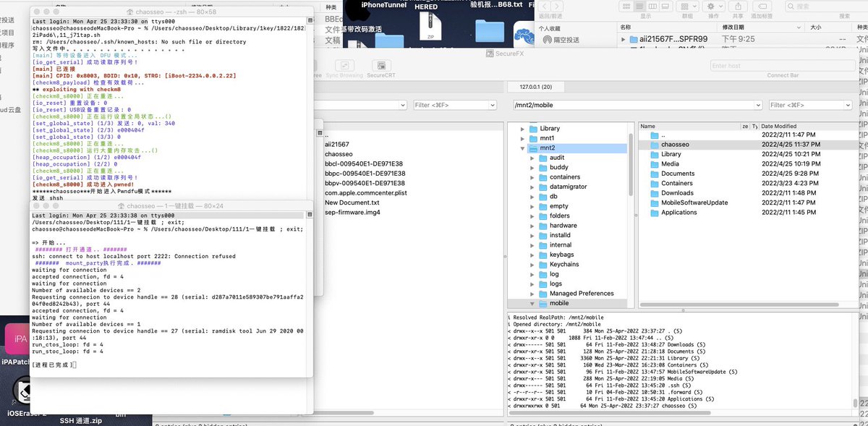Sort remote list by Name column

click(689, 126)
